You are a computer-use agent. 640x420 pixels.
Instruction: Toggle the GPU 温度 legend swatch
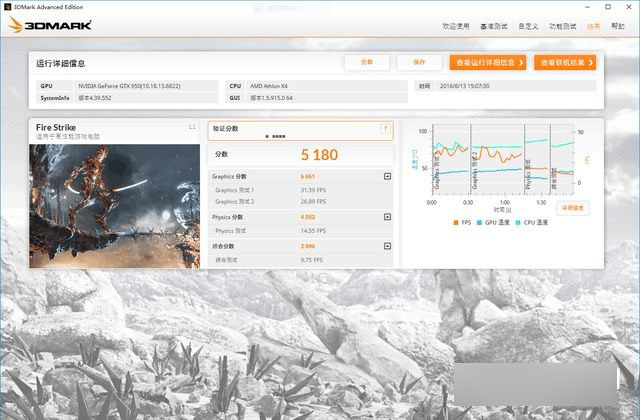coord(479,222)
